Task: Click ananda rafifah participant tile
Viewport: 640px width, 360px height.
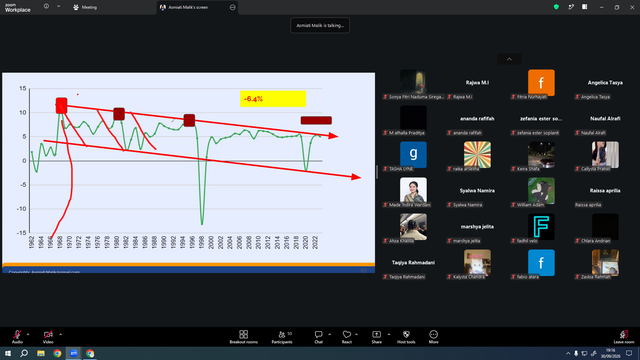Action: coord(477,119)
